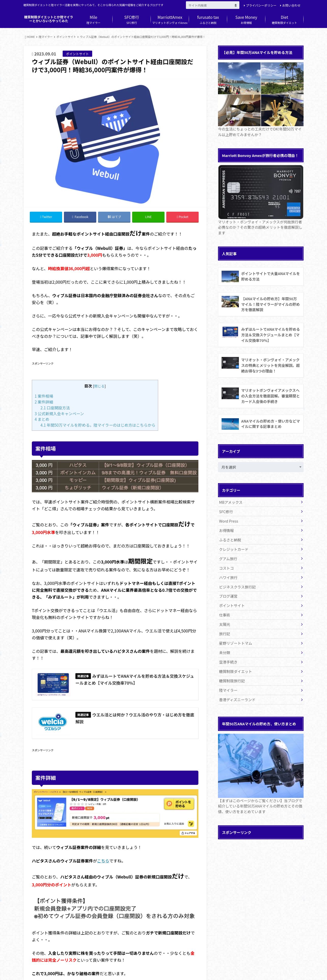
Task: Open 陸マイラー breadcrumb
Action: point(45,37)
